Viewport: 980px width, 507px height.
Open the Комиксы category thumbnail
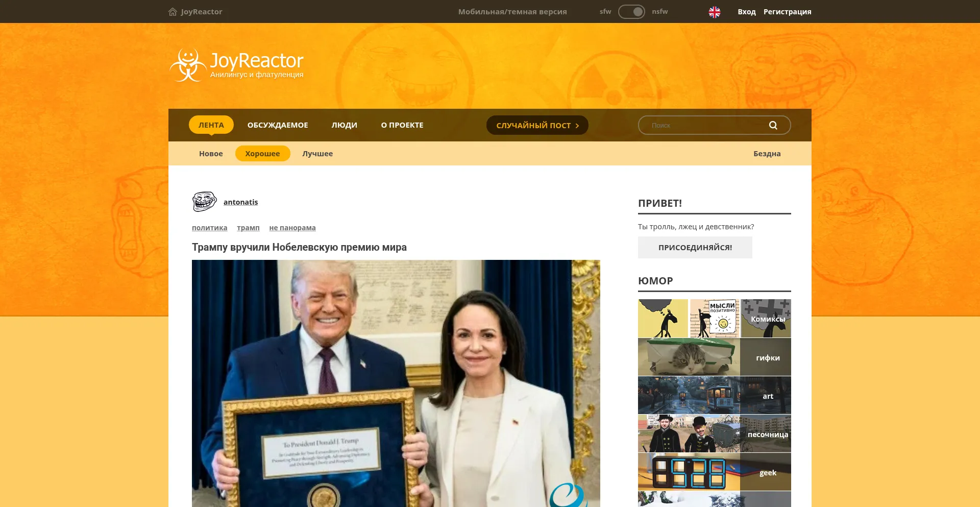[x=714, y=319]
